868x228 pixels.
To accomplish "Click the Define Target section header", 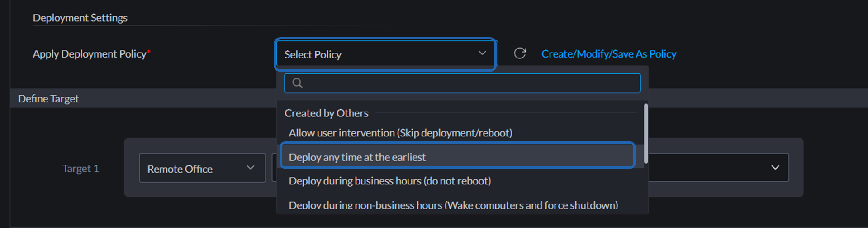I will [x=48, y=98].
